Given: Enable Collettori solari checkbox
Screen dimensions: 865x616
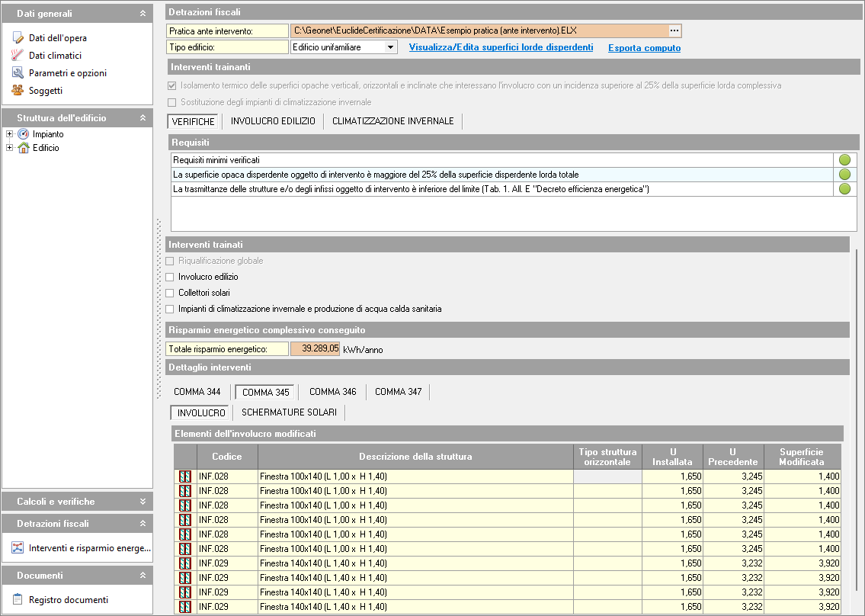Looking at the screenshot, I should 171,294.
